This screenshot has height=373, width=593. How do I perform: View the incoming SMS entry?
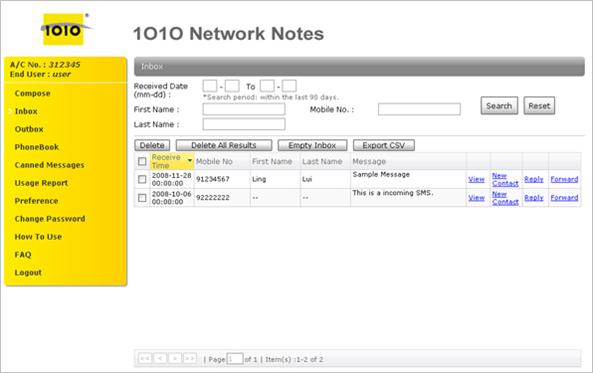click(x=476, y=198)
